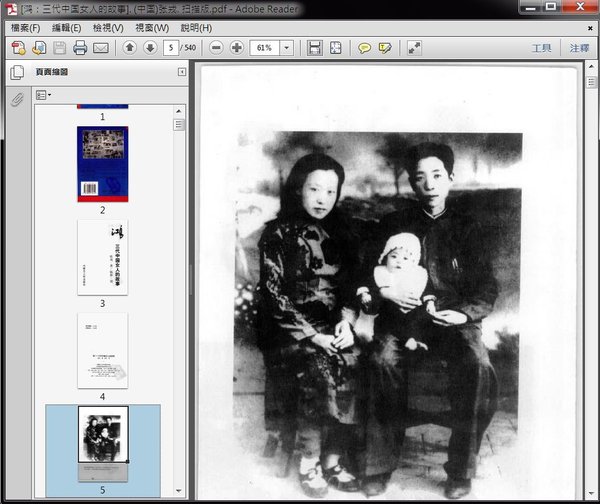This screenshot has width=600, height=504.
Task: Collapse the page thumbnails pane
Action: click(181, 72)
